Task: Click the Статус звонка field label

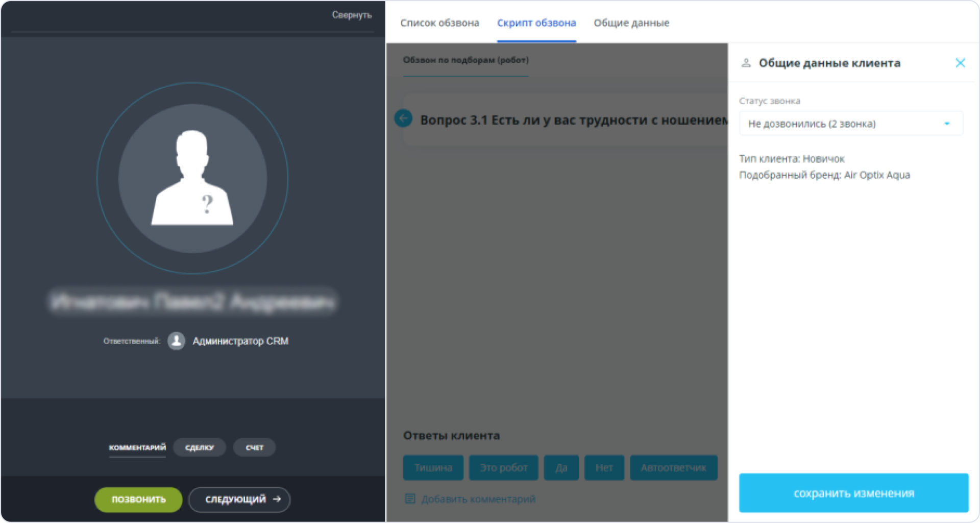Action: click(x=770, y=101)
